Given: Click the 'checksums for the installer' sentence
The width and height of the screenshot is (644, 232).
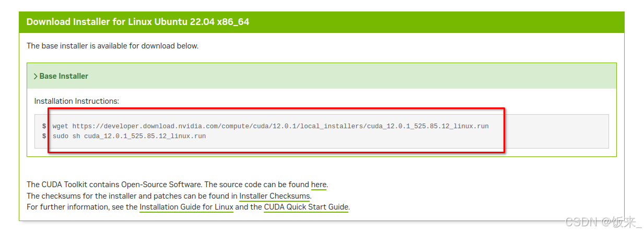Looking at the screenshot, I should (x=133, y=196).
